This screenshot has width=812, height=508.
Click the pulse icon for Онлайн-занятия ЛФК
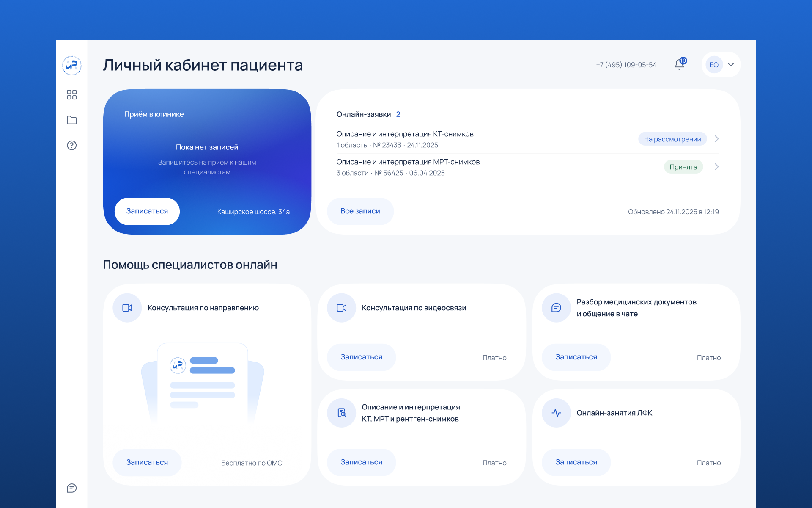(557, 413)
